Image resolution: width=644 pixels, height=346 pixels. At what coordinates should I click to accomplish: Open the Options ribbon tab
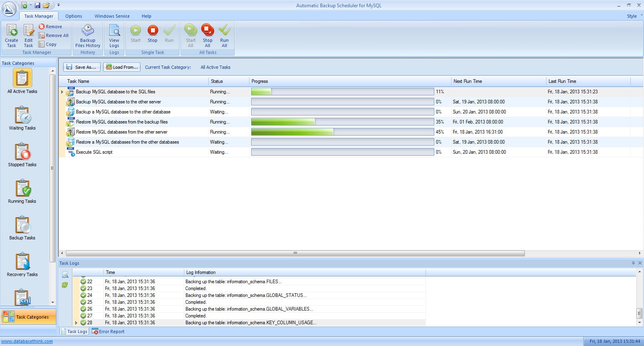[x=74, y=16]
